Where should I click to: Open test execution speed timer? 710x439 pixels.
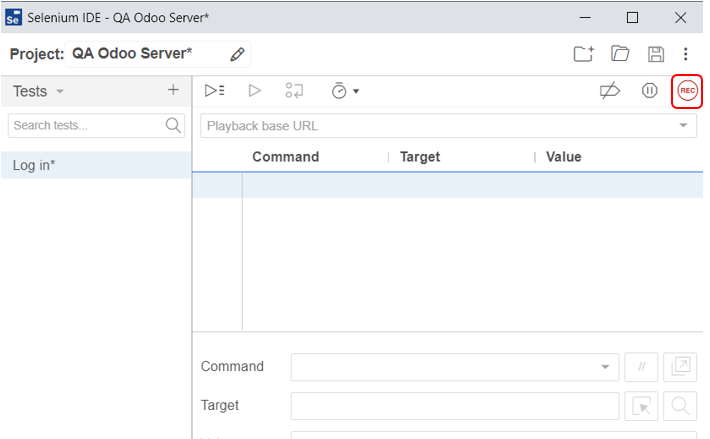coord(345,91)
